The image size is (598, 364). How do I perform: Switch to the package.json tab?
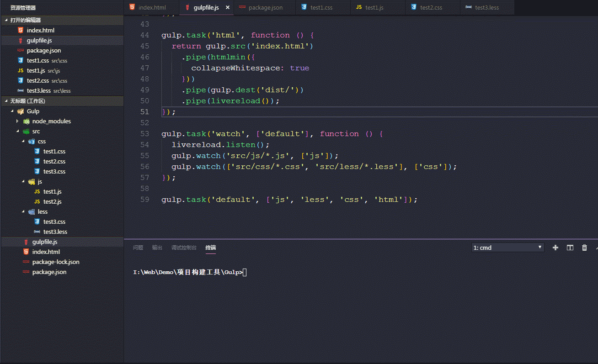pyautogui.click(x=265, y=8)
